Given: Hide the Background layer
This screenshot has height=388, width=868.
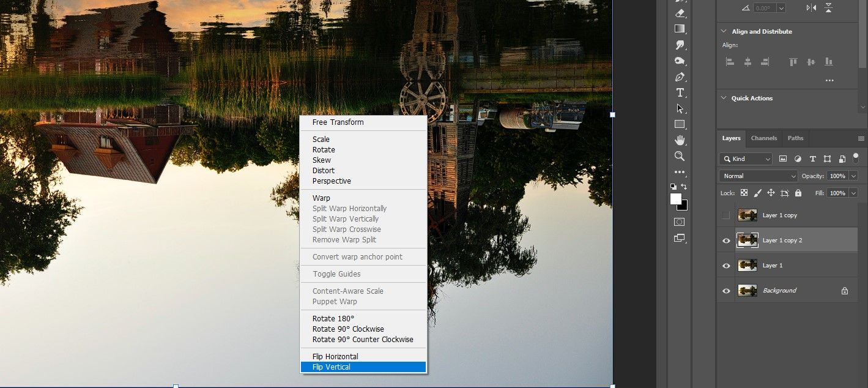Looking at the screenshot, I should pos(726,291).
